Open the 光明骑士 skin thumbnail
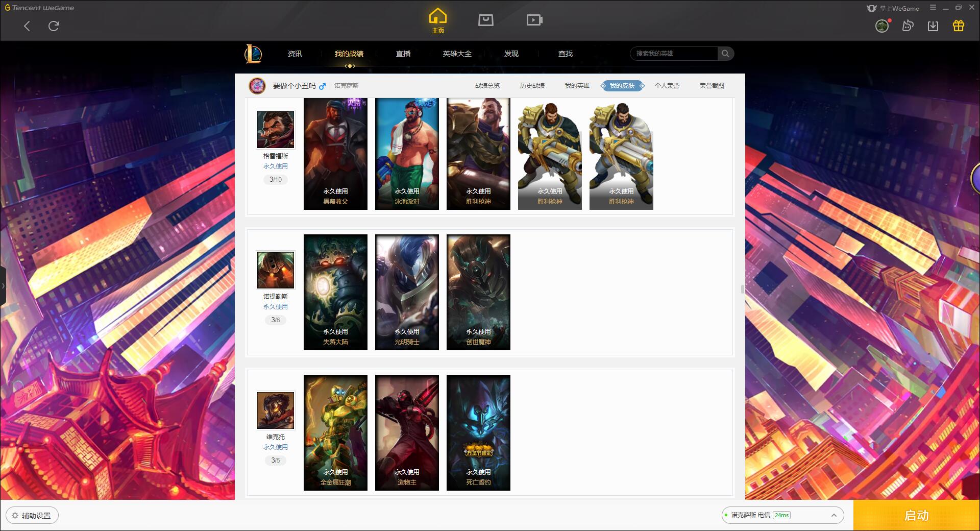Screen dimensions: 980x531 pyautogui.click(x=407, y=292)
